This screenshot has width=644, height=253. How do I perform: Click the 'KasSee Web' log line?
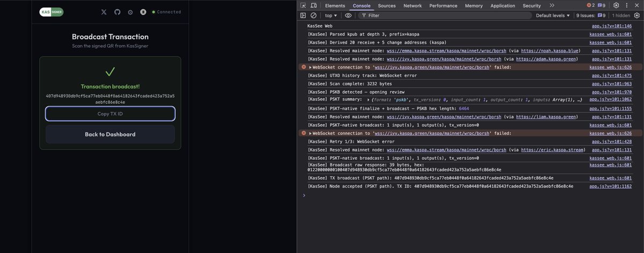[x=320, y=26]
